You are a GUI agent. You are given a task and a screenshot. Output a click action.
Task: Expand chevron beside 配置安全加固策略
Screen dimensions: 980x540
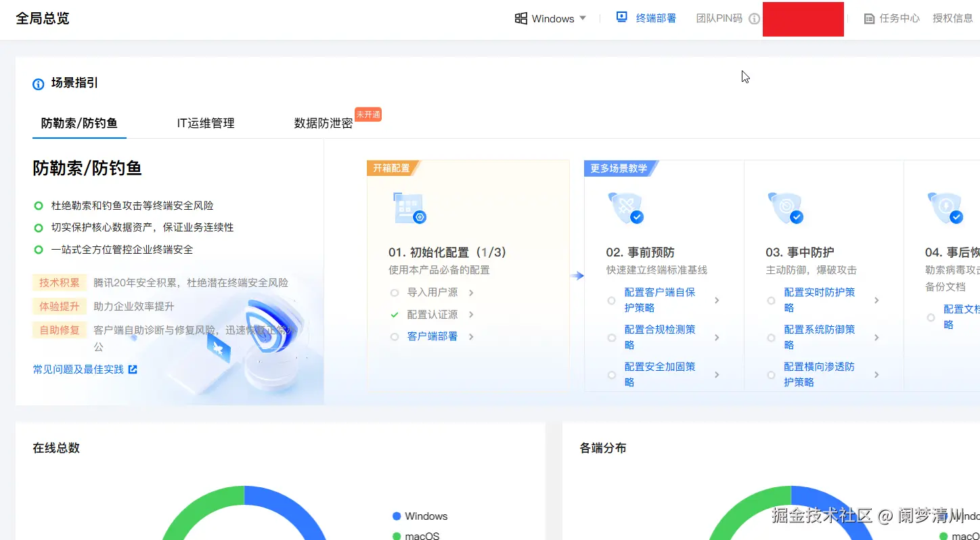717,374
